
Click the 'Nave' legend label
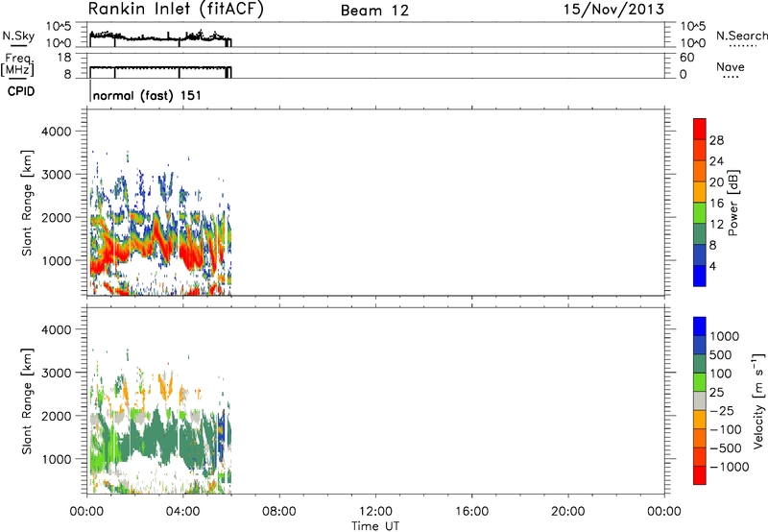[731, 66]
